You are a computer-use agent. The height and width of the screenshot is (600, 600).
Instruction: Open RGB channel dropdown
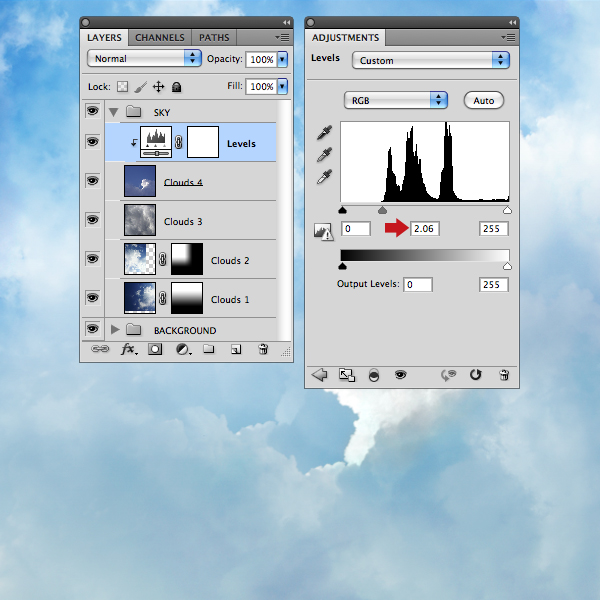[x=396, y=100]
